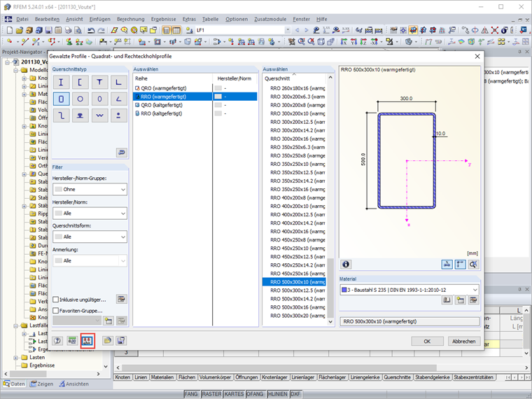Click the undo icon in main toolbar
The width and height of the screenshot is (532, 399).
point(91,30)
